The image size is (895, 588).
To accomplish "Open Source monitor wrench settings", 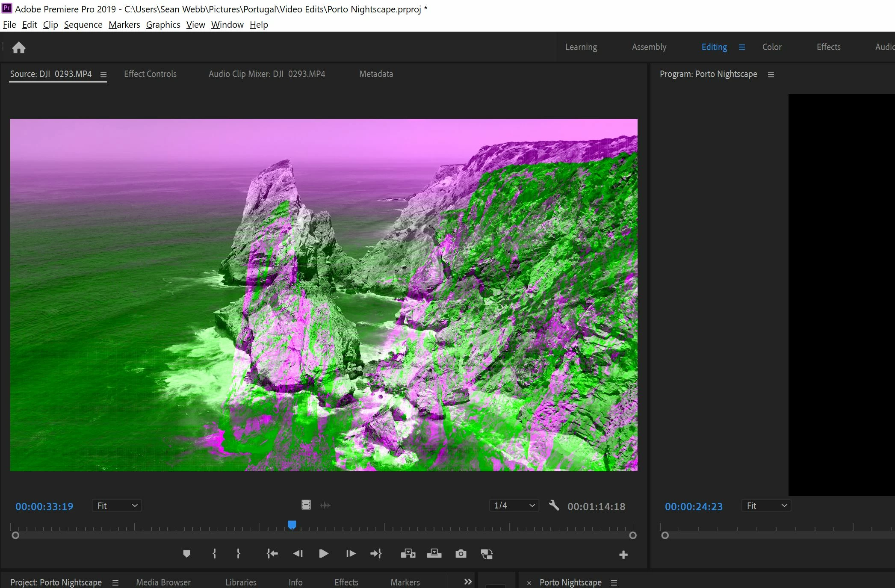I will point(554,505).
